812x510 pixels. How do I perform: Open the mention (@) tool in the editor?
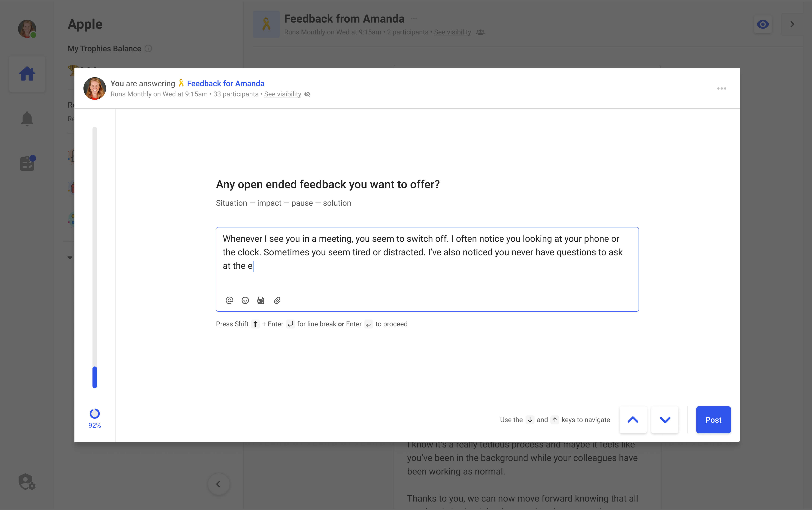point(229,300)
